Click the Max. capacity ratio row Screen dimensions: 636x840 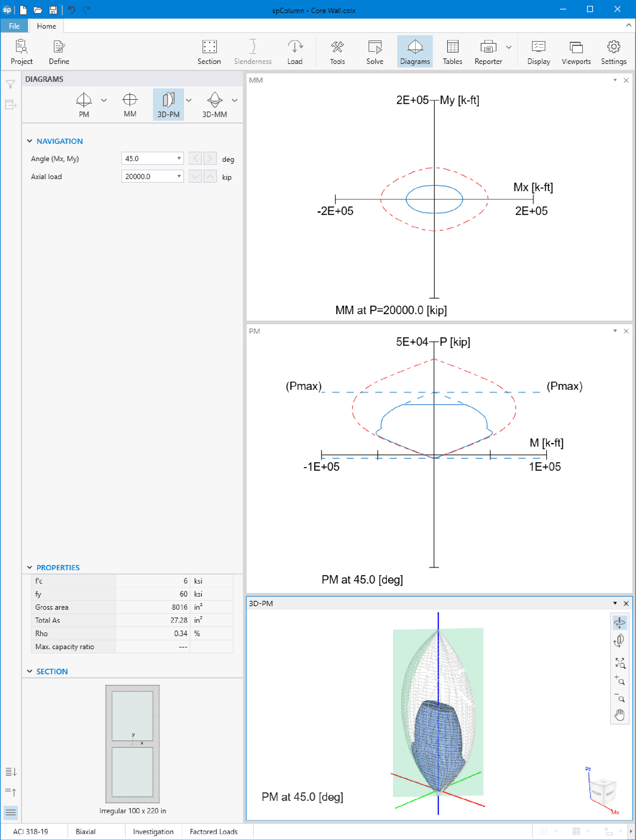(x=132, y=646)
